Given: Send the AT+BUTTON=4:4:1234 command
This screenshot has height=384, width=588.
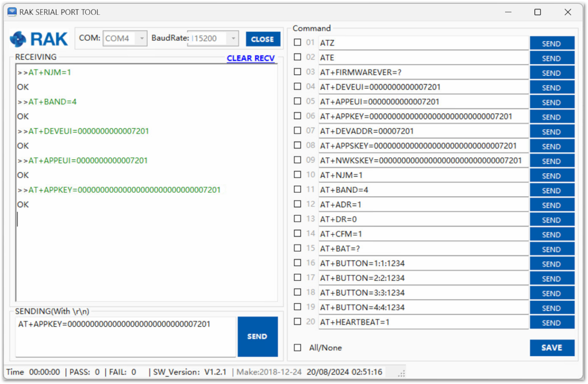Looking at the screenshot, I should [x=552, y=308].
